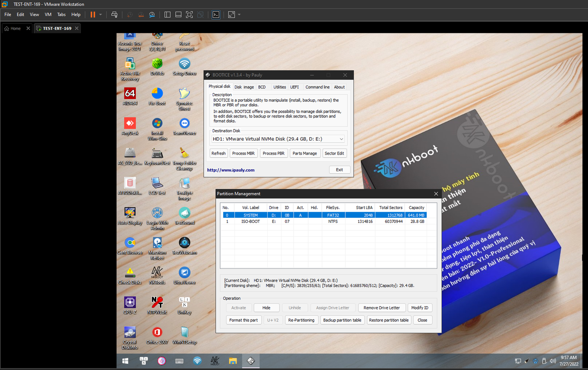Image resolution: width=588 pixels, height=370 pixels.
Task: Select the Active File Recovery icon
Action: tap(130, 69)
